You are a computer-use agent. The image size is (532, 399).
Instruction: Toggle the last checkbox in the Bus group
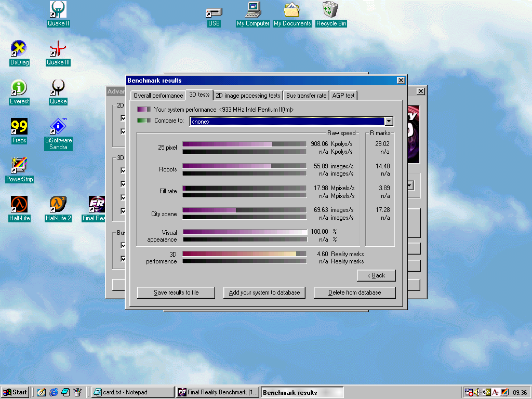(x=123, y=259)
